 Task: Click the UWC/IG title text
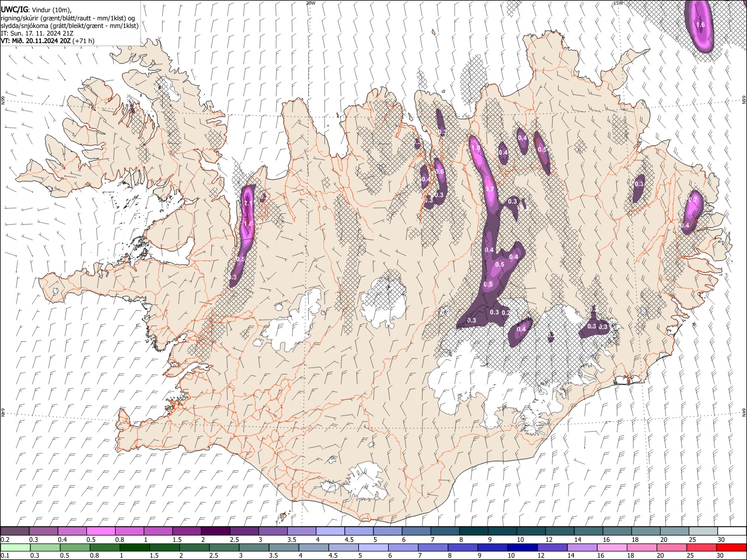pos(14,10)
